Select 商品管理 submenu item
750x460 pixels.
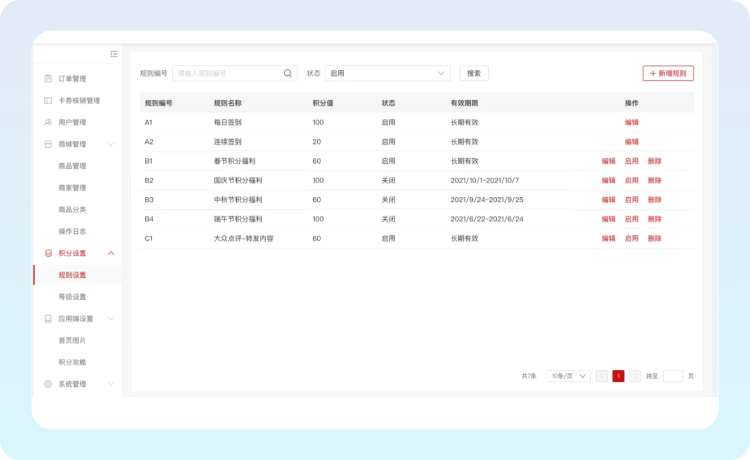point(73,166)
